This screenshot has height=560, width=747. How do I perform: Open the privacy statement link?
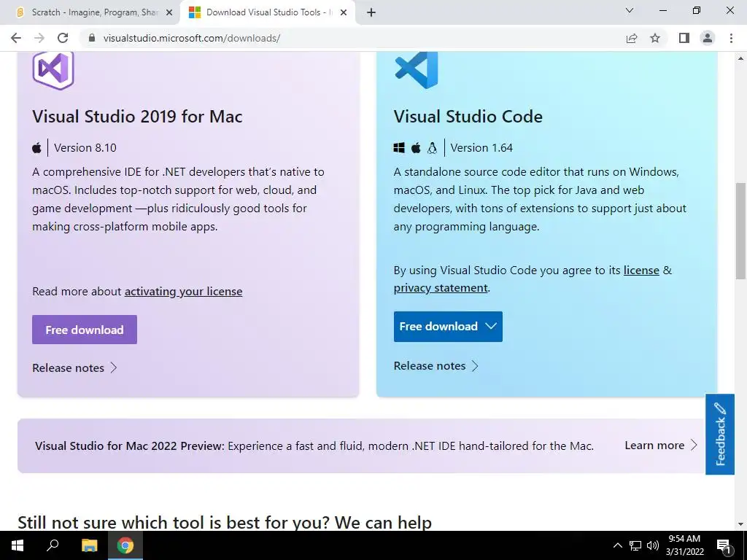tap(441, 288)
